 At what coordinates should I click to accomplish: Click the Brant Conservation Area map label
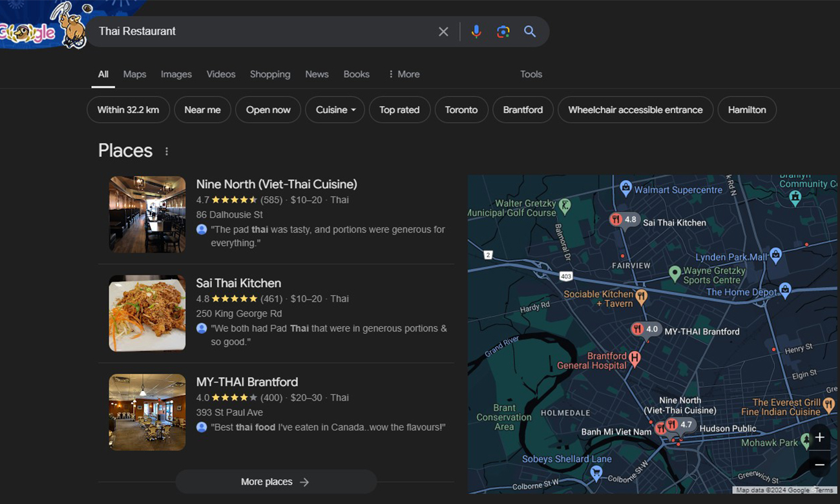click(504, 417)
